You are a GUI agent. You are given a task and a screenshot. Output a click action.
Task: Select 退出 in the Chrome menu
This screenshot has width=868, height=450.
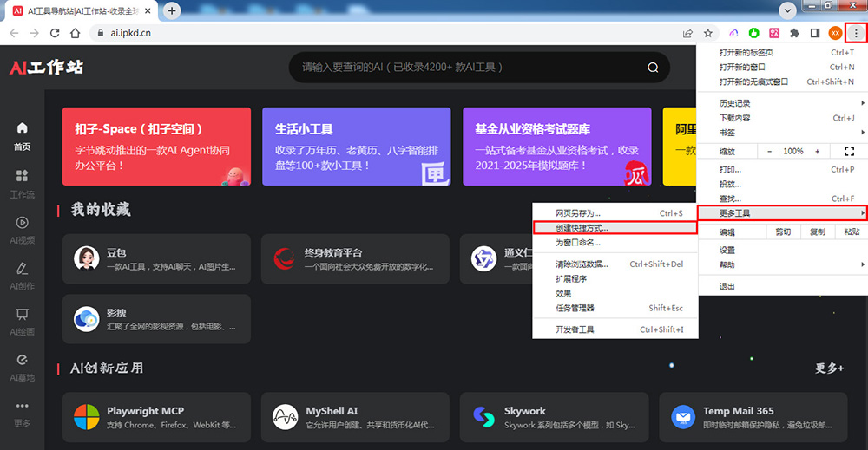tap(782, 286)
